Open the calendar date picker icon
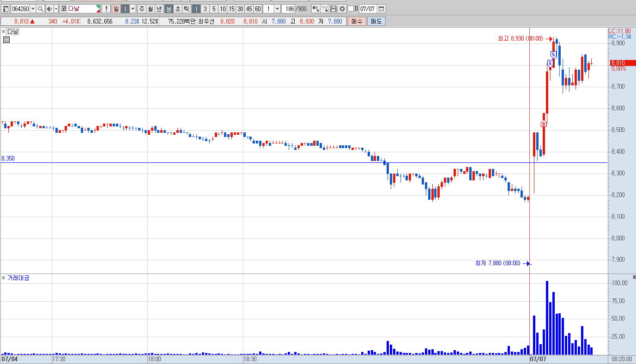Screen dimensions: 636x364 point(382,9)
